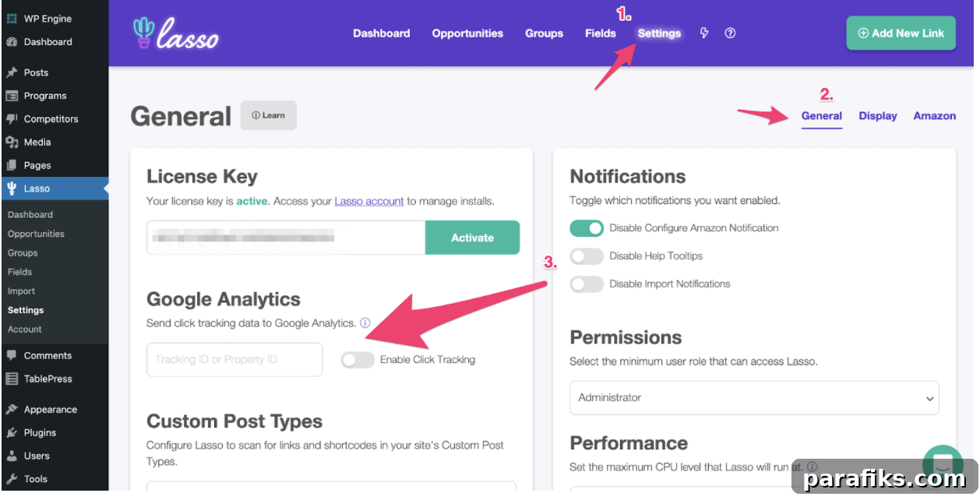Switch to the General settings tab
Viewport: 980px width, 500px height.
point(822,116)
